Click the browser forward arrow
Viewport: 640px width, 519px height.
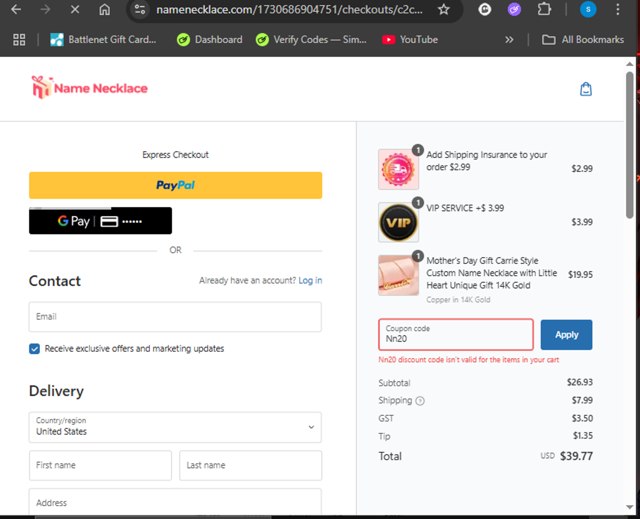[x=45, y=9]
